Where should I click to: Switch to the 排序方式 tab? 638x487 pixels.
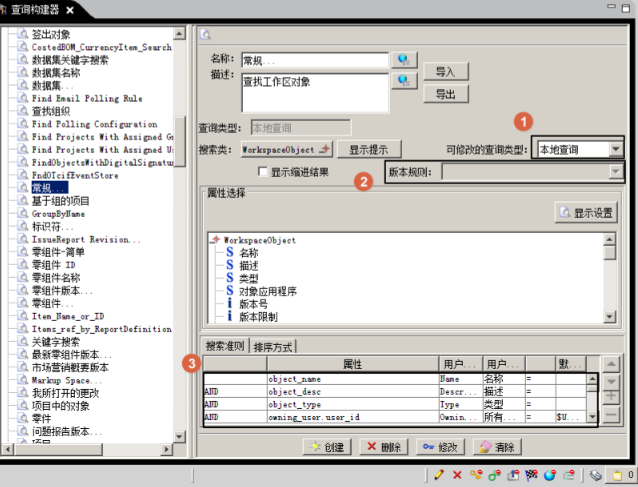click(x=273, y=347)
